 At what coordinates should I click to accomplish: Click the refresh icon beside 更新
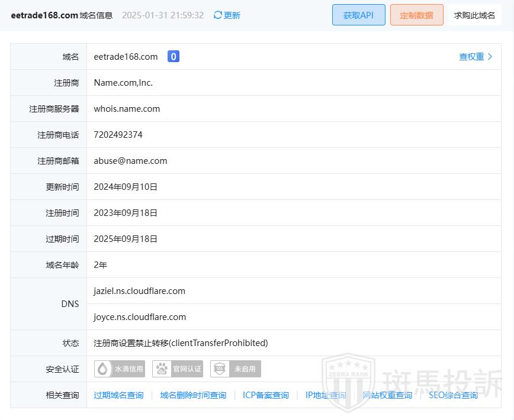point(217,15)
